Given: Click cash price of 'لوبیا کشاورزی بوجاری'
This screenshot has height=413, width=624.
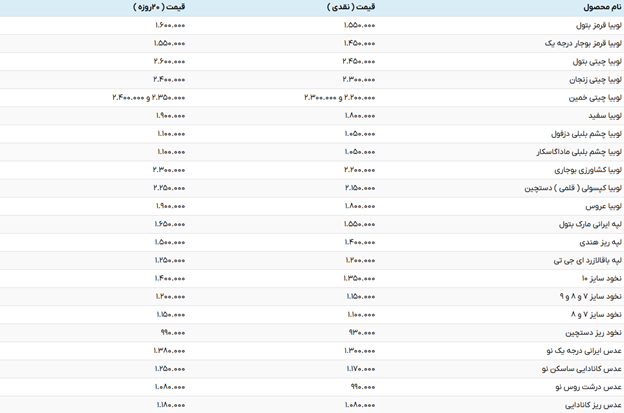Looking at the screenshot, I should coord(359,170).
